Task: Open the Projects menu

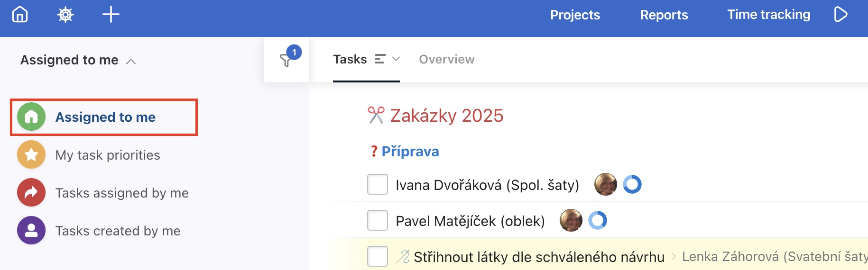Action: tap(575, 15)
